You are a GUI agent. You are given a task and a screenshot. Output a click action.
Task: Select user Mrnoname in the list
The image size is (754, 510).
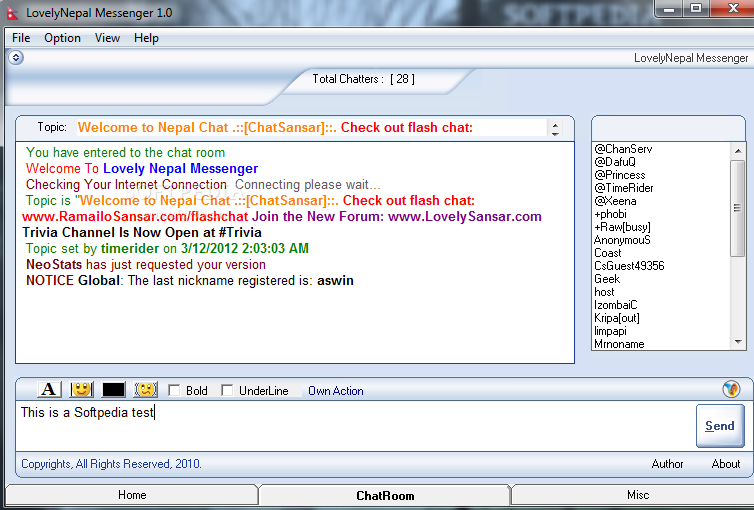point(619,344)
